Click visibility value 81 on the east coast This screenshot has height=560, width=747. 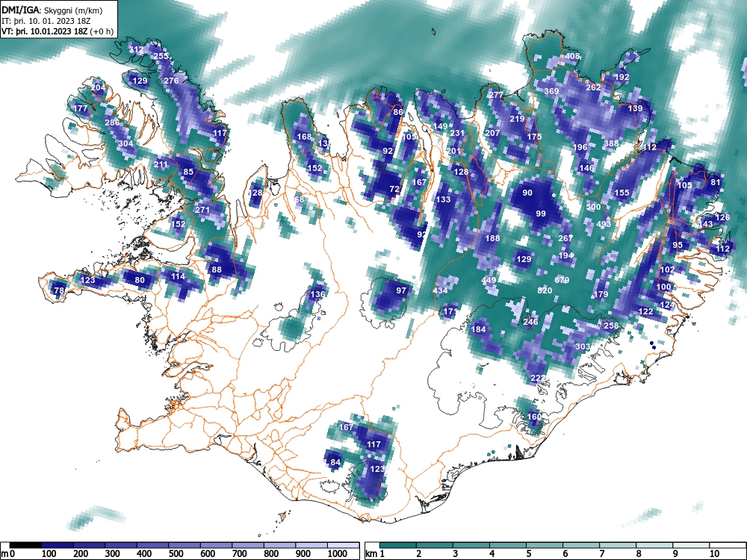click(716, 182)
